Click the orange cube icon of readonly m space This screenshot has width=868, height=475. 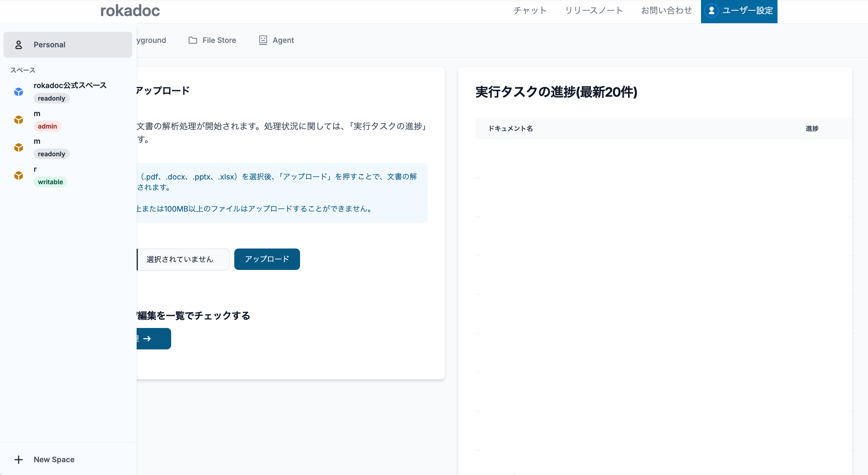(18, 148)
